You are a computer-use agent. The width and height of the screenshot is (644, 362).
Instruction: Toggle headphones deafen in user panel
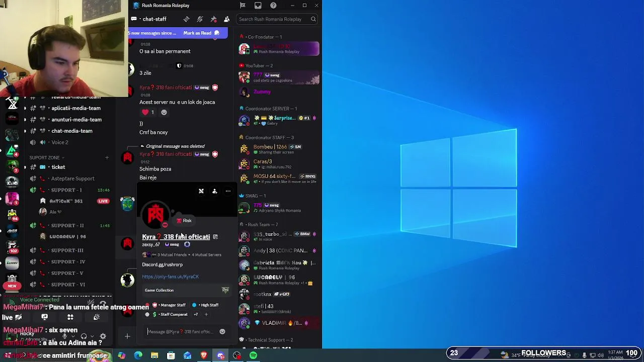click(x=84, y=336)
